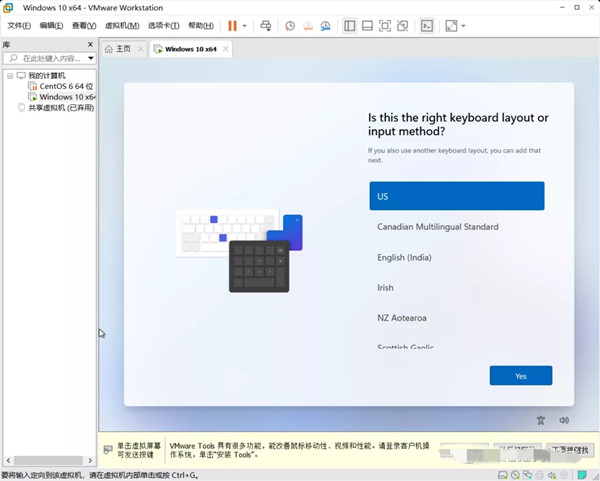
Task: Open the 虚拟机(M) menu
Action: point(122,25)
